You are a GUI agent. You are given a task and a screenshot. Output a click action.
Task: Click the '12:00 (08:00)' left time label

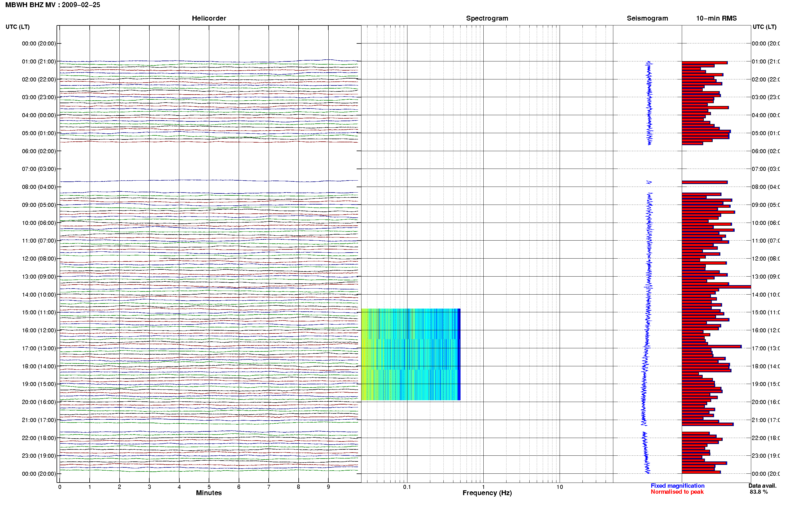(x=39, y=259)
